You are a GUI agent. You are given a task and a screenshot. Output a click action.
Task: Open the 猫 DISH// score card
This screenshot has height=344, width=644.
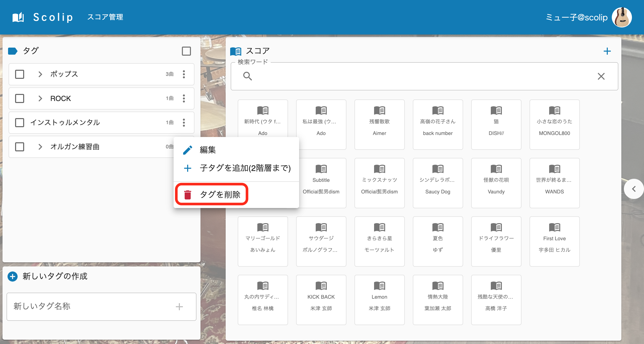pyautogui.click(x=496, y=124)
